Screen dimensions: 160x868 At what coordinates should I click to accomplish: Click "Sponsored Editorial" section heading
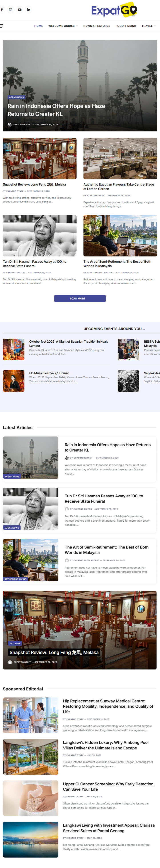click(x=23, y=689)
